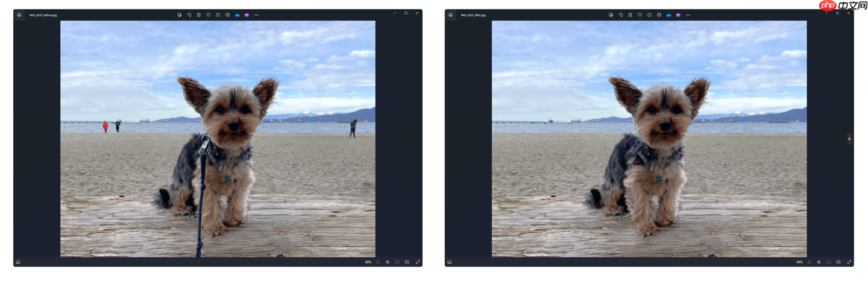The height and width of the screenshot is (281, 868).
Task: Fit the before.jpg photo to the window
Action: click(397, 262)
